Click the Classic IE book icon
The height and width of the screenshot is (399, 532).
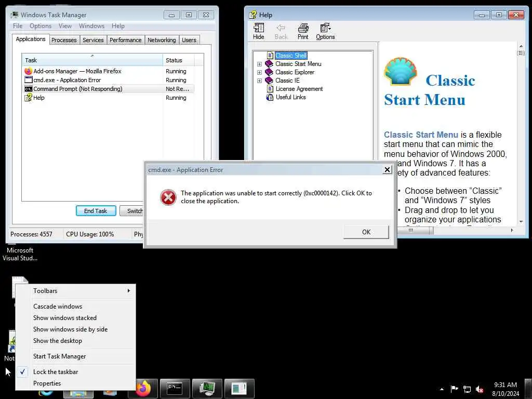[269, 81]
